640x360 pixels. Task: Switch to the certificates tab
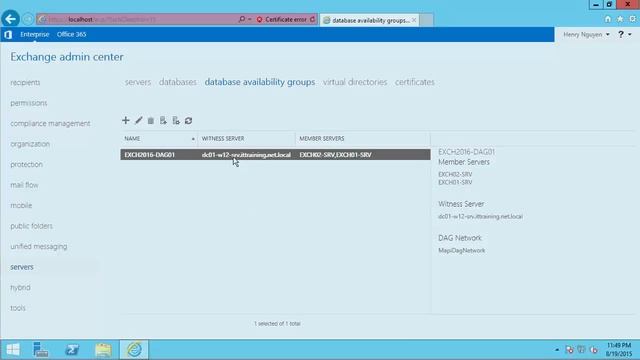(414, 82)
